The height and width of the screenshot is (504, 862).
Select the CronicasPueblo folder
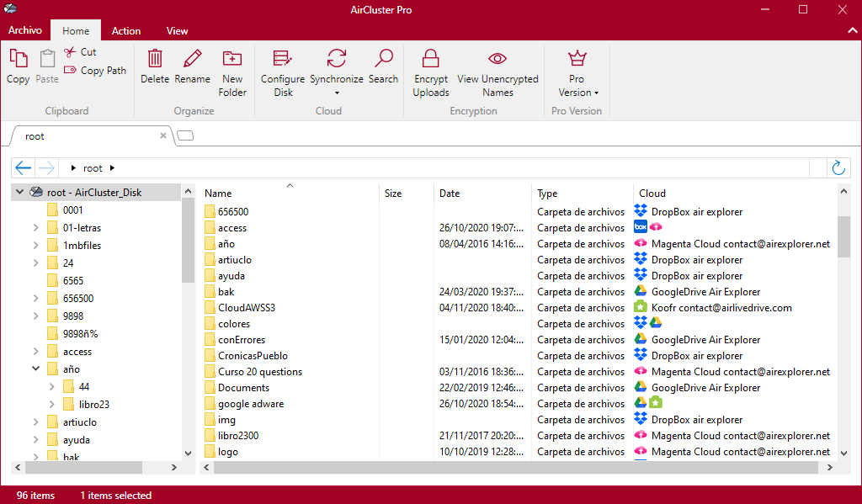point(253,356)
